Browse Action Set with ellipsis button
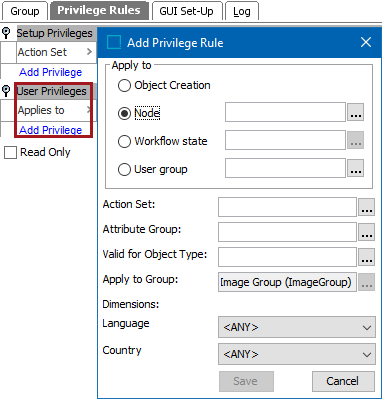Image resolution: width=382 pixels, height=399 pixels. (x=367, y=207)
